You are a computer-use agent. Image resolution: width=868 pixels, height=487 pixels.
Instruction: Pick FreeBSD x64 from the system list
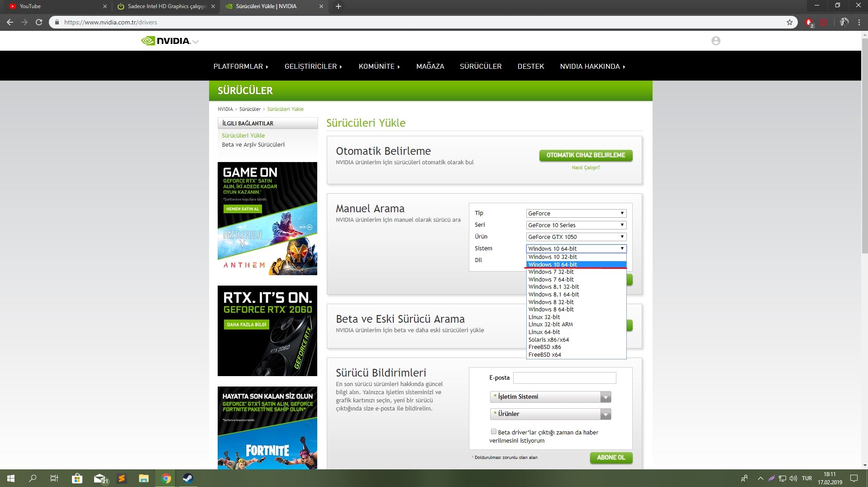click(576, 354)
